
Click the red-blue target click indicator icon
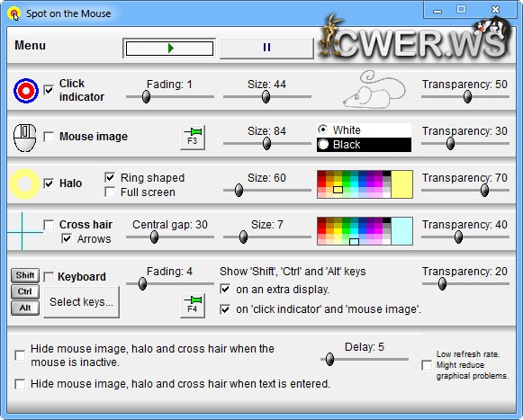pos(26,90)
